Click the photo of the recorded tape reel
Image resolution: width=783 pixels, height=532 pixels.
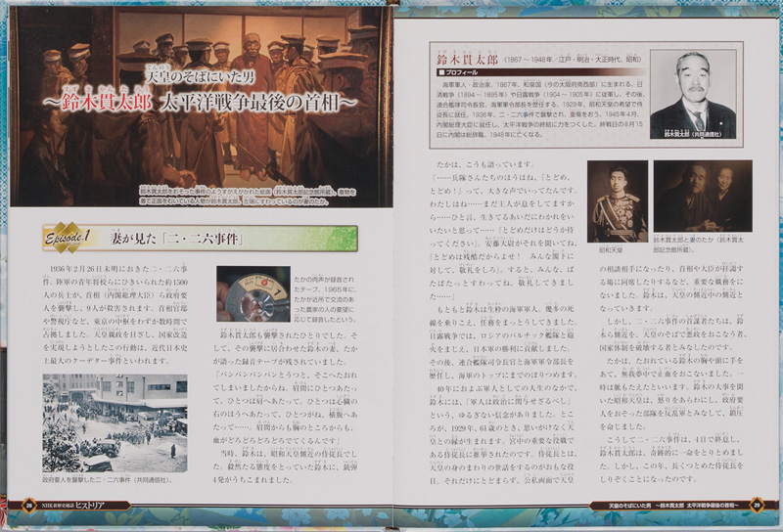253,294
